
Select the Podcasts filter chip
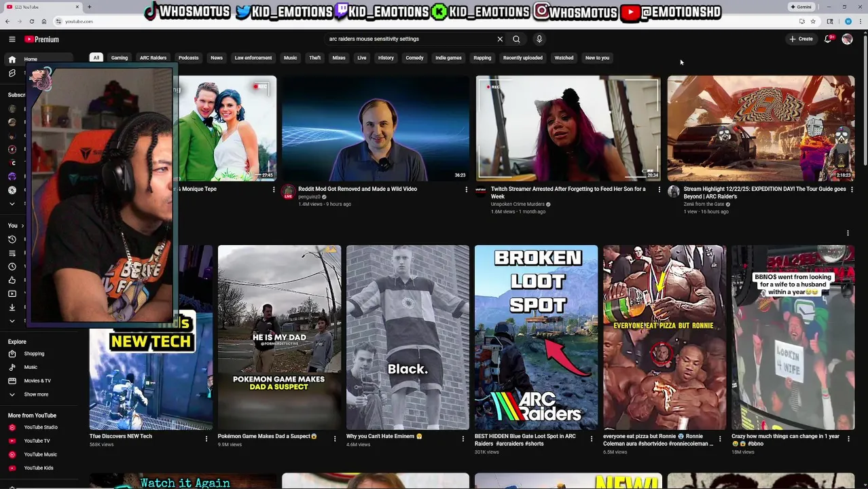click(189, 58)
